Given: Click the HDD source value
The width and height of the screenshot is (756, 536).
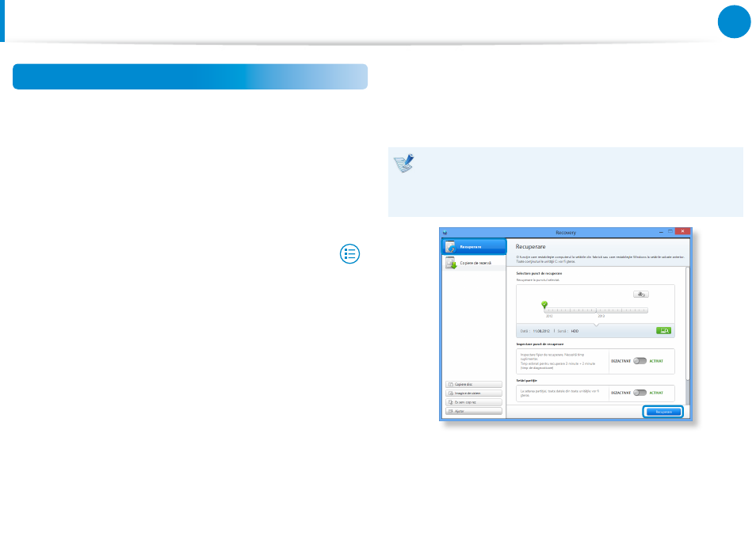Looking at the screenshot, I should [x=575, y=331].
